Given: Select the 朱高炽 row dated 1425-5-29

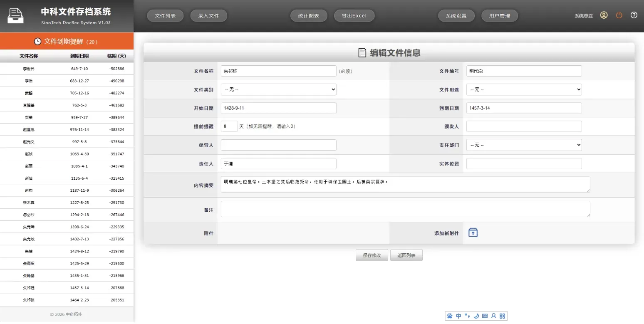Looking at the screenshot, I should tap(67, 264).
